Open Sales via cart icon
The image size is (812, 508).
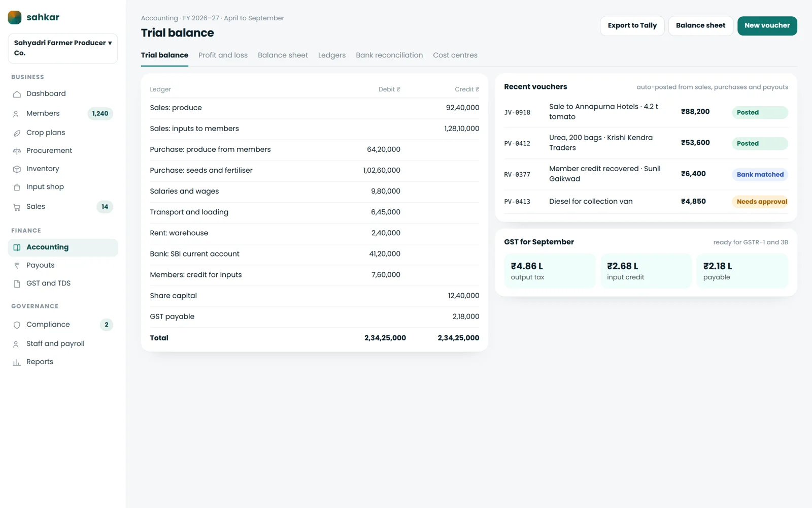pos(17,207)
